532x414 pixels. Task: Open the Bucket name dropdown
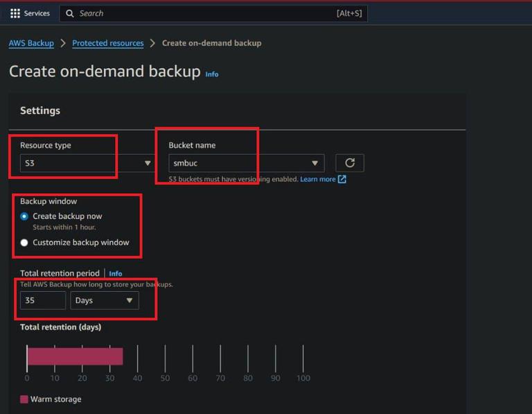click(247, 163)
